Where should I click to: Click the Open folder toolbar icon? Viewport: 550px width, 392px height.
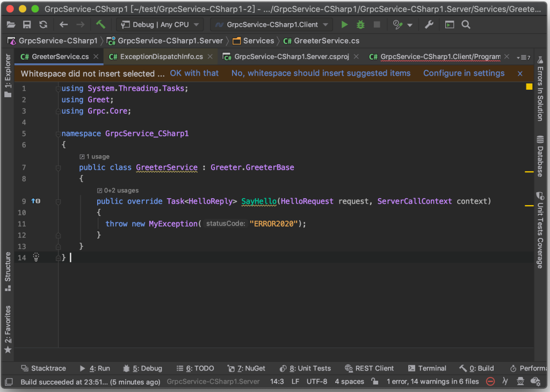point(11,25)
